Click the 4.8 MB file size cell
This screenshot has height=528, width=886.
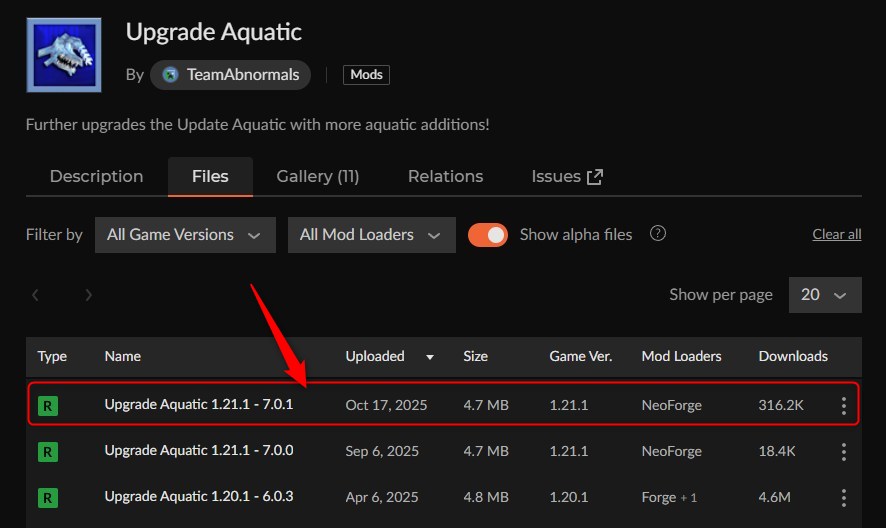click(486, 497)
